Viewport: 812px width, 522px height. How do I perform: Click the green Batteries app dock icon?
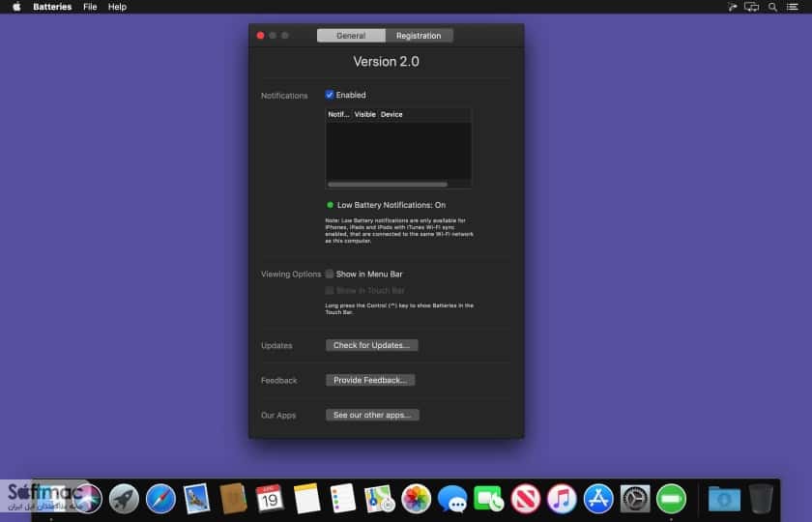coord(671,499)
